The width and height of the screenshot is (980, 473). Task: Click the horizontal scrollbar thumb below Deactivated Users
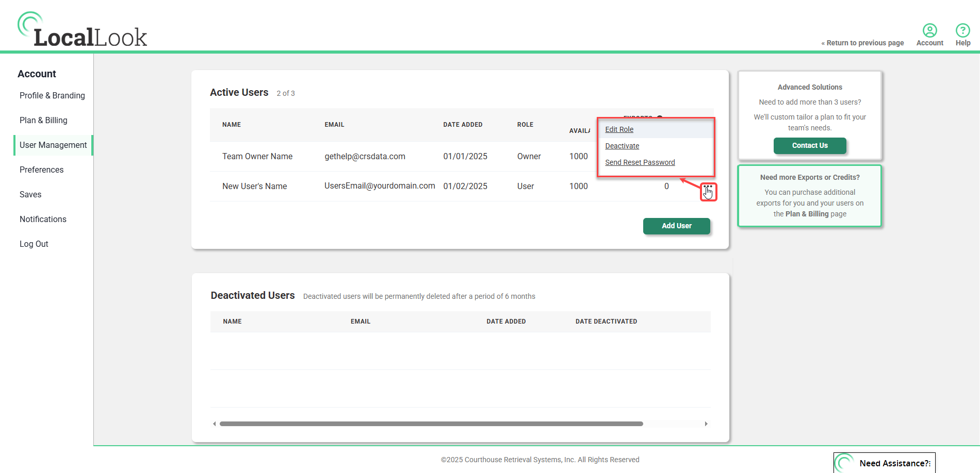[x=432, y=424]
